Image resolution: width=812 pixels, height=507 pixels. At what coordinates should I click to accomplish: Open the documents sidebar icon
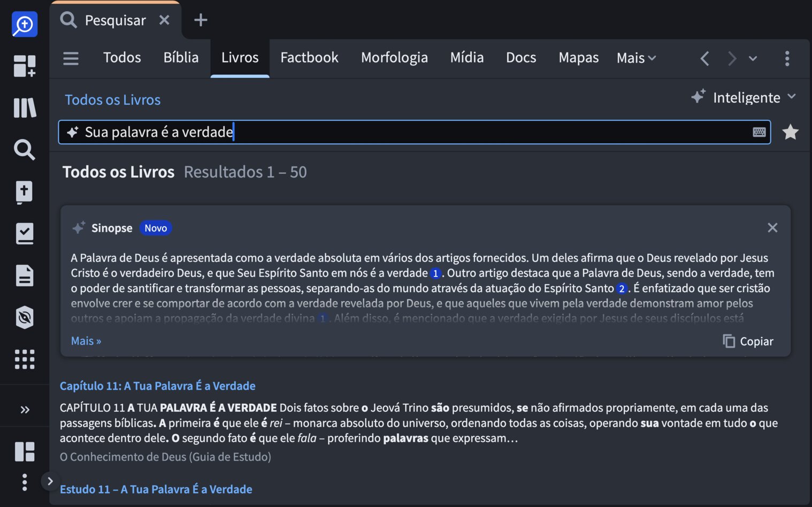point(25,275)
